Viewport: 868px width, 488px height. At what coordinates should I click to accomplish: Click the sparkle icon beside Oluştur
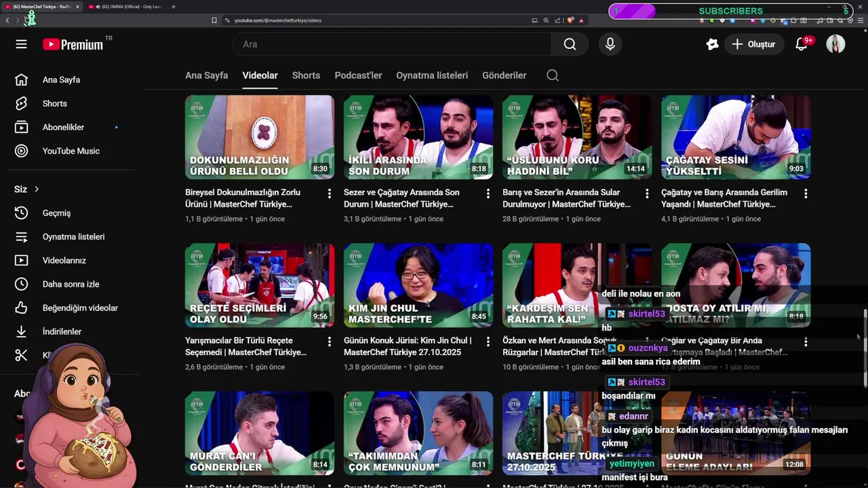tap(712, 44)
